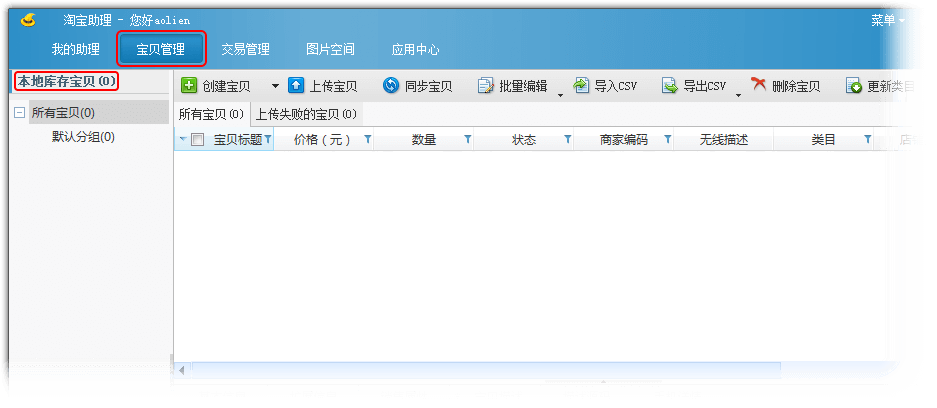The width and height of the screenshot is (937, 408).
Task: Sort by 状态 column header
Action: click(523, 140)
